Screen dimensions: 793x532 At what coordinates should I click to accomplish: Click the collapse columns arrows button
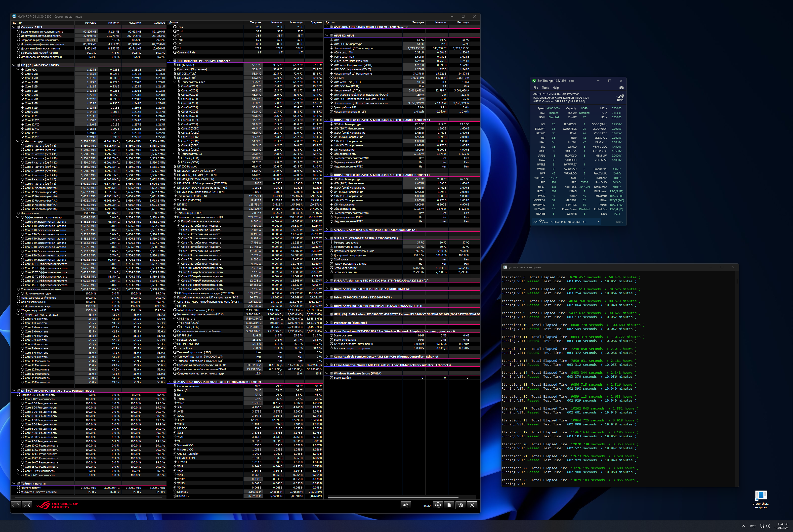[27, 505]
